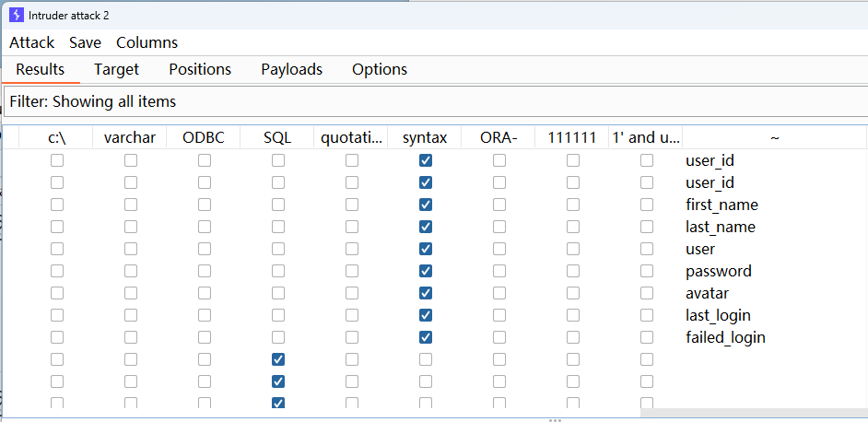The image size is (868, 422).
Task: Uncheck syntax checkbox in first_name row
Action: tap(426, 205)
